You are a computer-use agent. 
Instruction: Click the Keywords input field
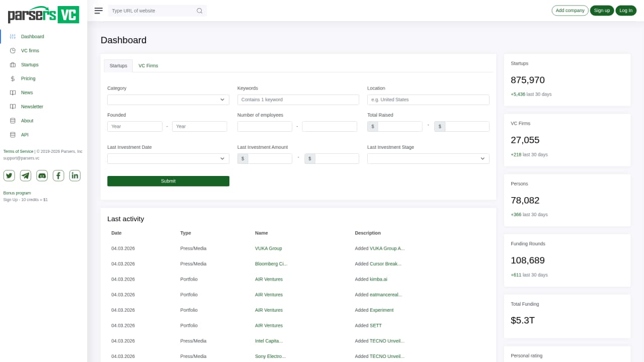click(x=298, y=100)
